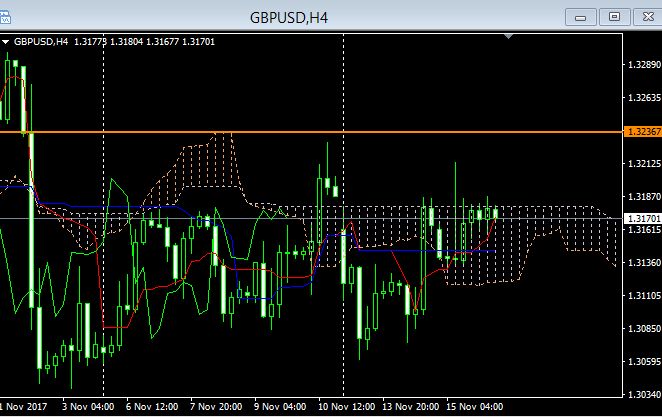Click the 1.32125 price scale value

pos(644,163)
